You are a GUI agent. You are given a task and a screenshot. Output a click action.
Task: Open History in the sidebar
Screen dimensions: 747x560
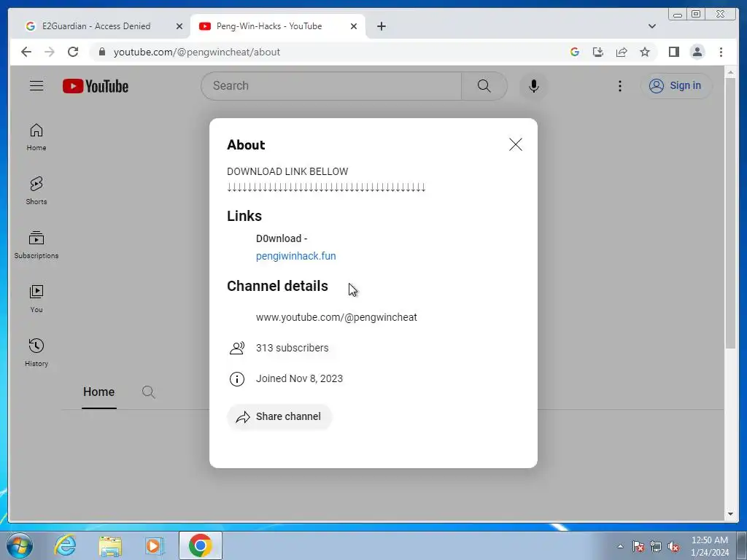tap(36, 353)
